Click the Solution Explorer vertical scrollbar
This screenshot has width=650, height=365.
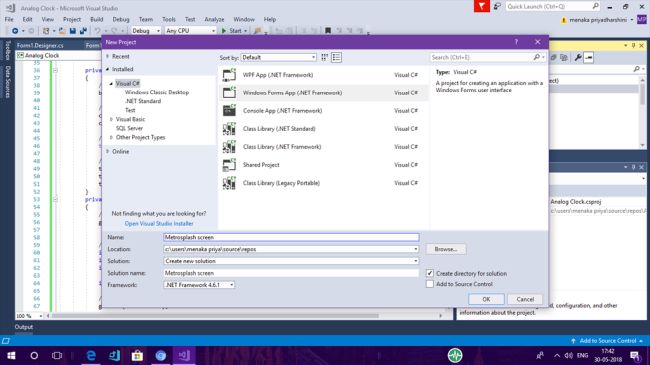point(643,111)
